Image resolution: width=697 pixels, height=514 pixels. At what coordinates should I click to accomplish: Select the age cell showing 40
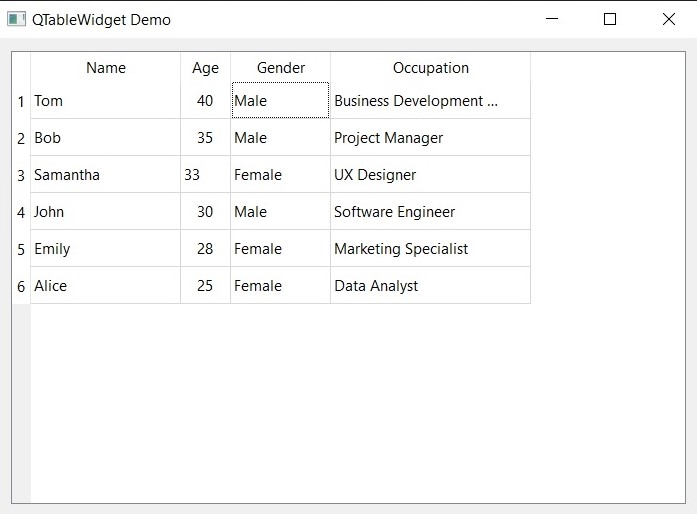pos(205,100)
